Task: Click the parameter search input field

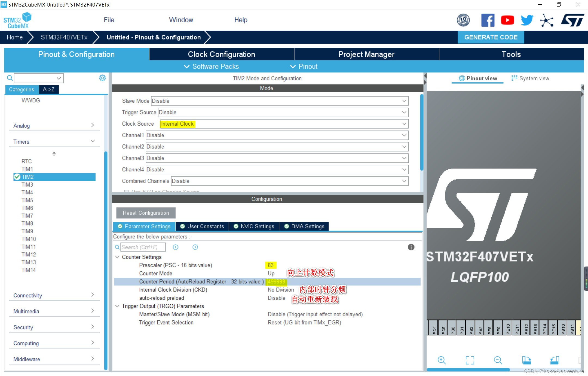Action: [x=143, y=247]
